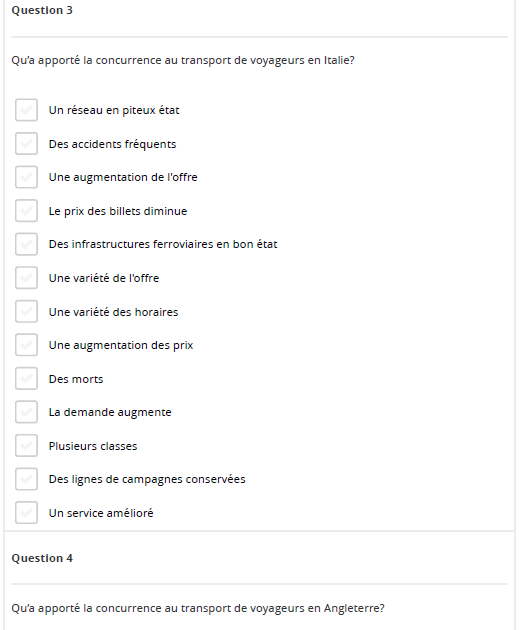Tick the 'Des morts' checkbox
This screenshot has height=630, width=519.
pyautogui.click(x=27, y=378)
